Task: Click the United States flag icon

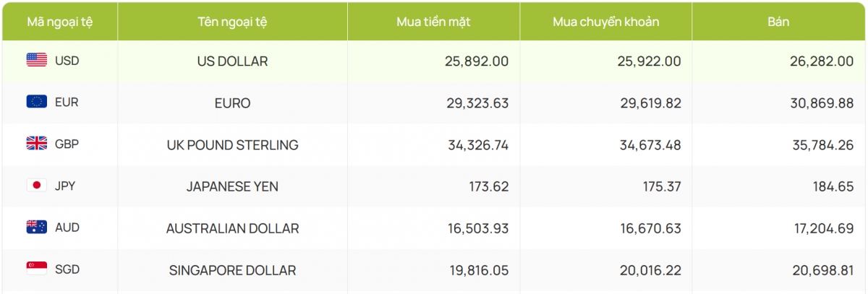Action: [x=37, y=61]
